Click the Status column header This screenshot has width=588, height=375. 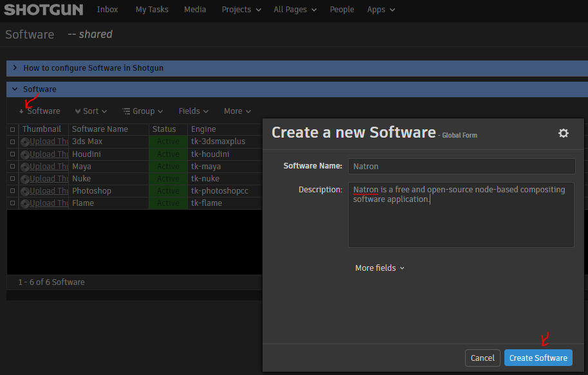[168, 129]
